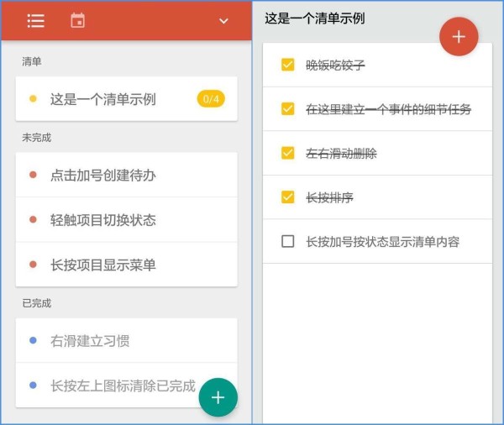The height and width of the screenshot is (425, 504).
Task: Open the list view icon in header
Action: click(35, 21)
